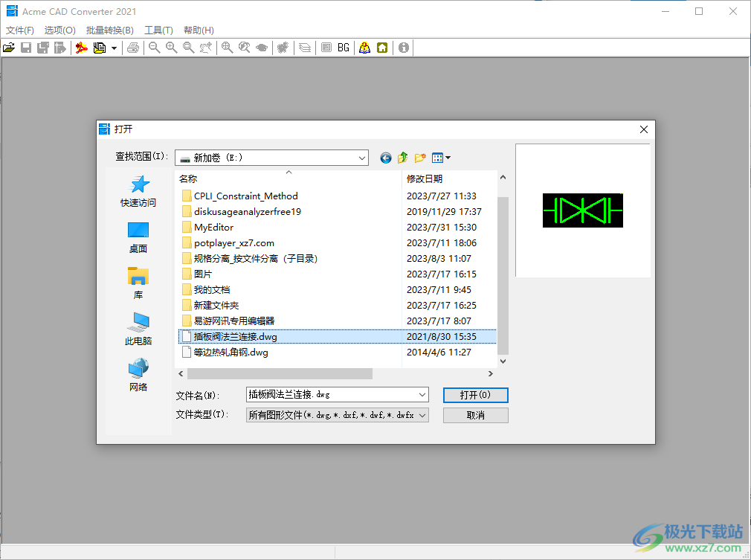Click the file list scroll down arrow
751x560 pixels.
(503, 361)
